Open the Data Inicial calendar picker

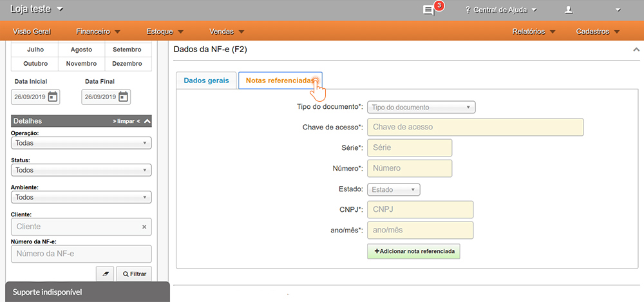[x=53, y=97]
